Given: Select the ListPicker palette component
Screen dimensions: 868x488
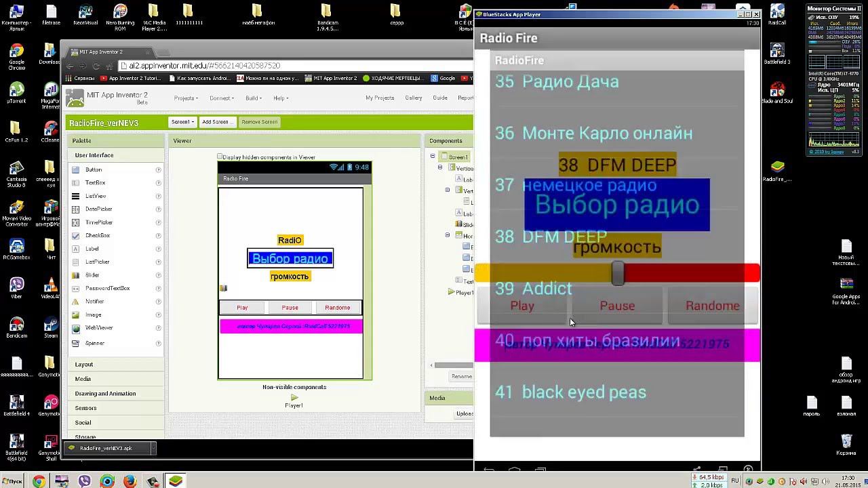Looking at the screenshot, I should point(97,262).
